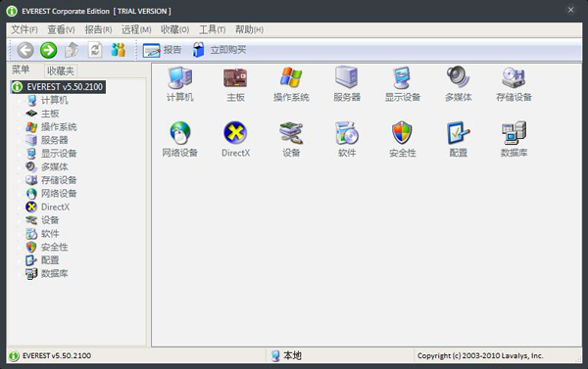Open the DirectX large icon in main pane
The height and width of the screenshot is (369, 588).
click(235, 139)
